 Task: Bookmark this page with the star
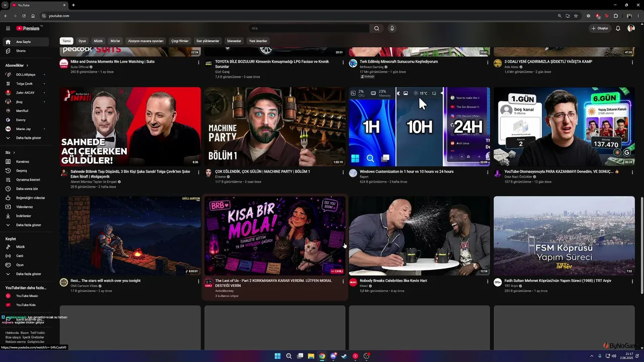[576, 16]
